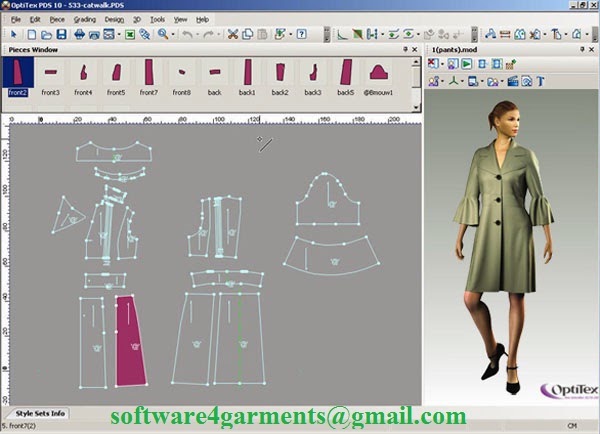Open dropdown next to green diamond tool
This screenshot has height=434, width=600.
tap(417, 35)
